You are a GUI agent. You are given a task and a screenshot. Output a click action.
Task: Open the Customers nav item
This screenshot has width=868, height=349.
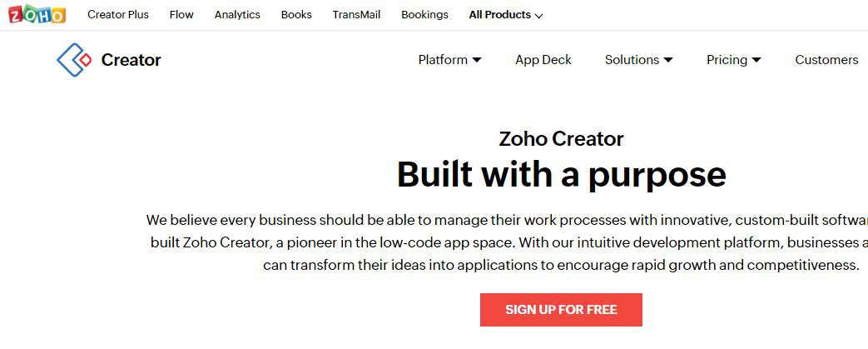pyautogui.click(x=826, y=60)
